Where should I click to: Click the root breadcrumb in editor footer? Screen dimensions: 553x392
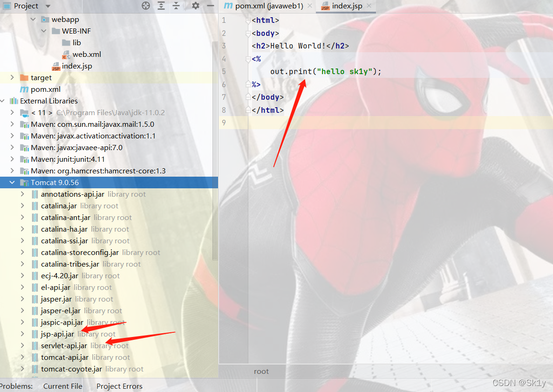point(261,371)
